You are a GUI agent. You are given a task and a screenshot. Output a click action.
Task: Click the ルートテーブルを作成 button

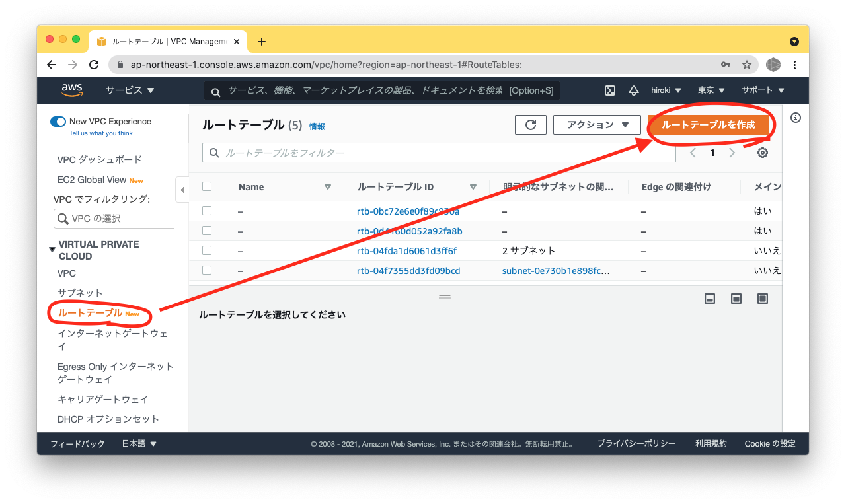click(x=710, y=124)
